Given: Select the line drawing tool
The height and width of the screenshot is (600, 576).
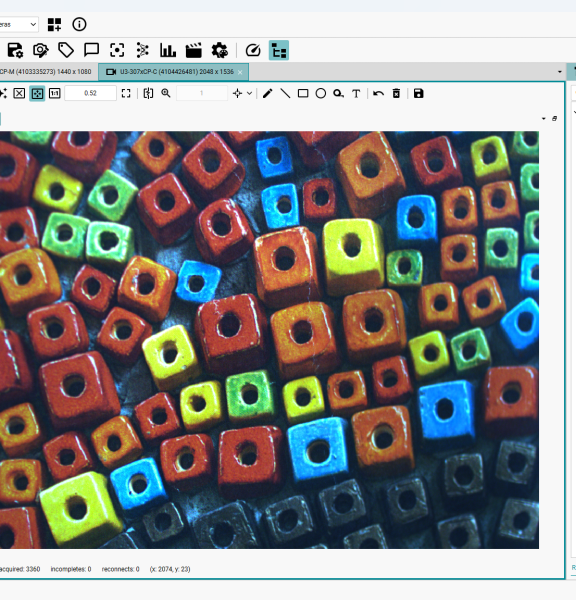Looking at the screenshot, I should point(285,93).
